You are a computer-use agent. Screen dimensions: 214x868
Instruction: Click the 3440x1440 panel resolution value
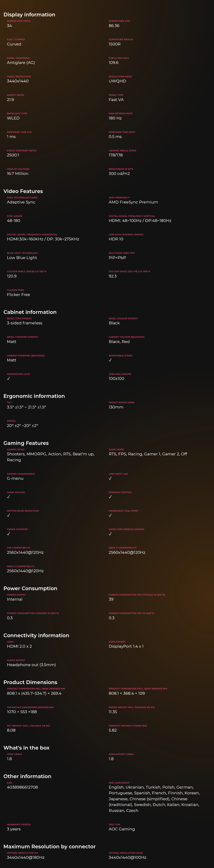18,81
